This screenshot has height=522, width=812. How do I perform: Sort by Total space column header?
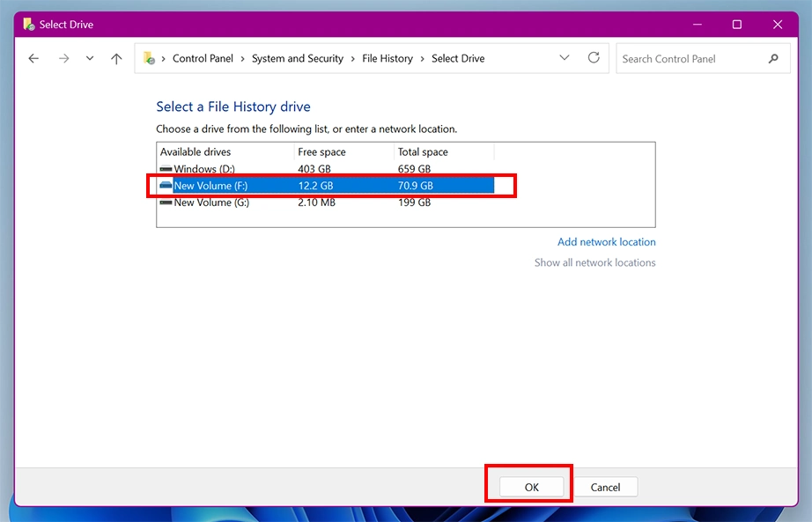pyautogui.click(x=445, y=151)
